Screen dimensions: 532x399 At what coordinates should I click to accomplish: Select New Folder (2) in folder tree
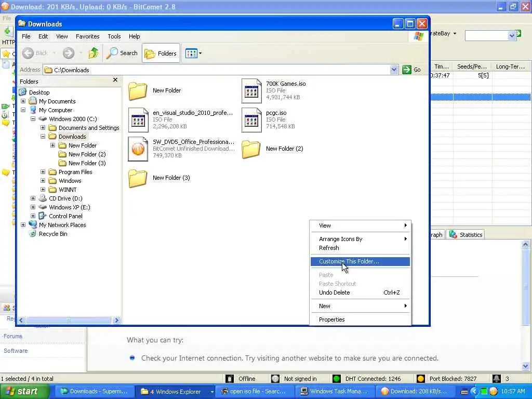pyautogui.click(x=87, y=154)
